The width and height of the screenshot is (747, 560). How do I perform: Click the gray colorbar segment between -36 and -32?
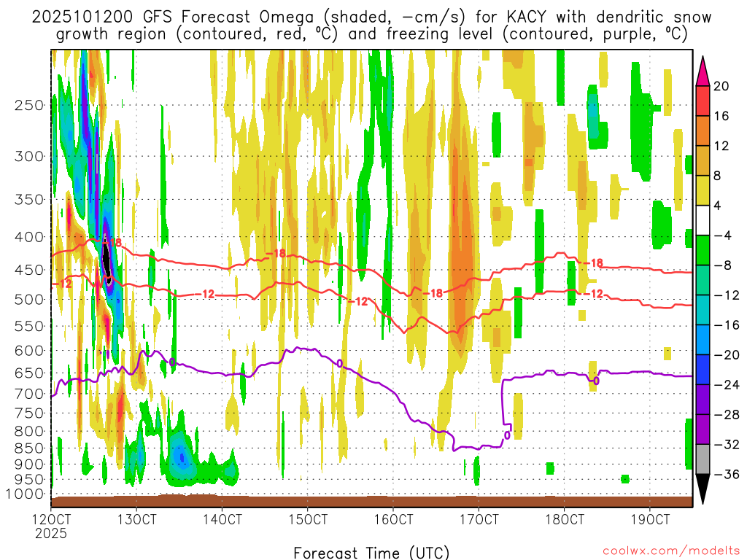click(x=703, y=459)
